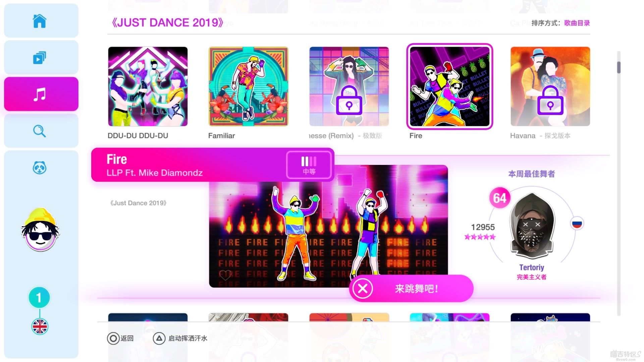
Task: Click the UK flag country icon
Action: 40,326
